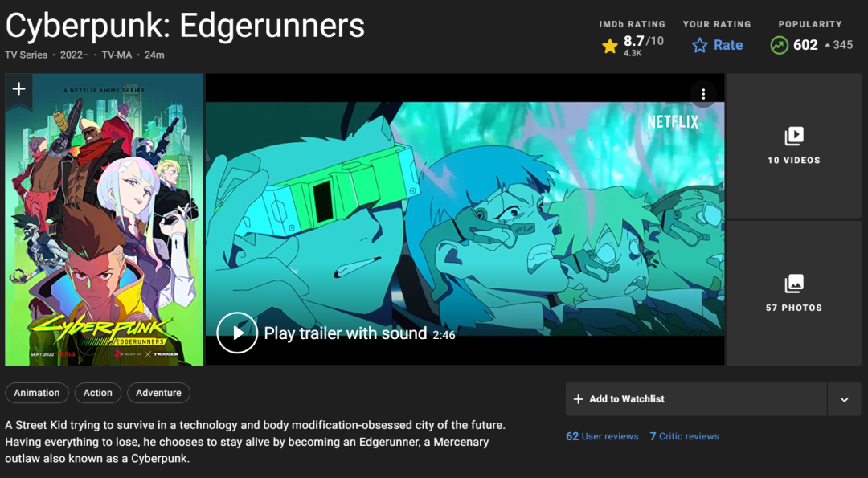Viewport: 868px width, 478px height.
Task: Select the Action genre chip
Action: (97, 393)
